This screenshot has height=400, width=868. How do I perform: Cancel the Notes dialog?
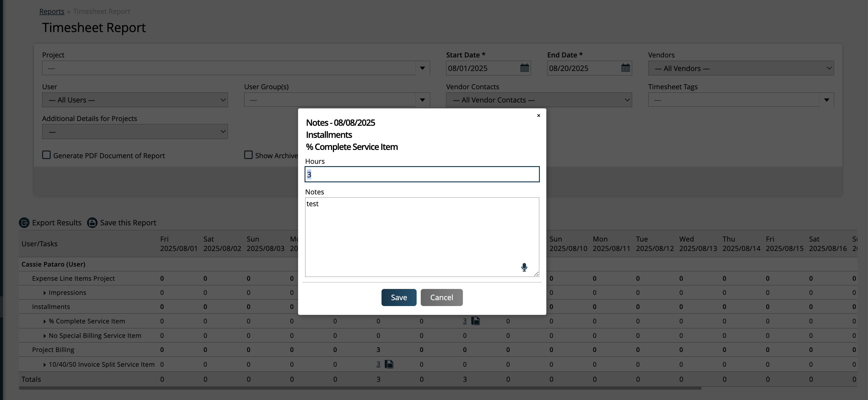click(441, 297)
